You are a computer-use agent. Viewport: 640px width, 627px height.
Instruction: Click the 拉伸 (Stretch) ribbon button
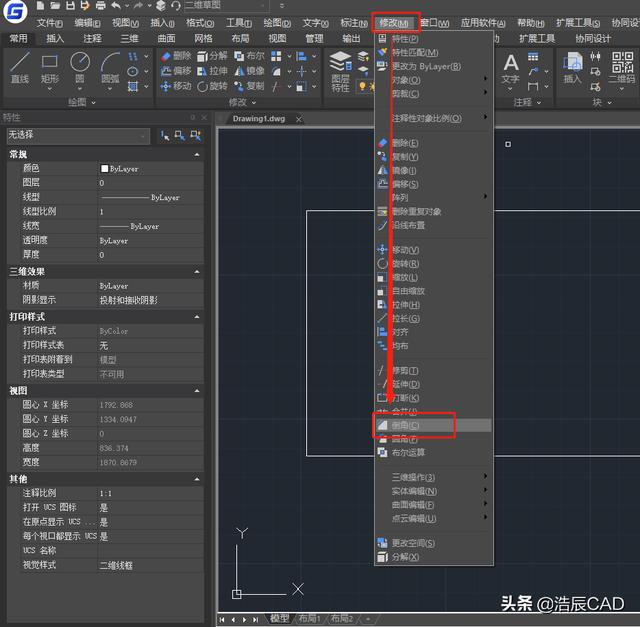click(x=212, y=71)
